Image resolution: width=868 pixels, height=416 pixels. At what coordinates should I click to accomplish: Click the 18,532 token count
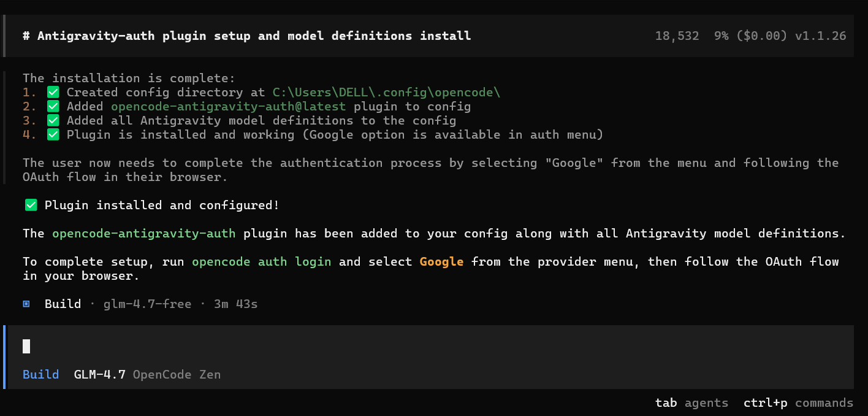[x=677, y=36]
